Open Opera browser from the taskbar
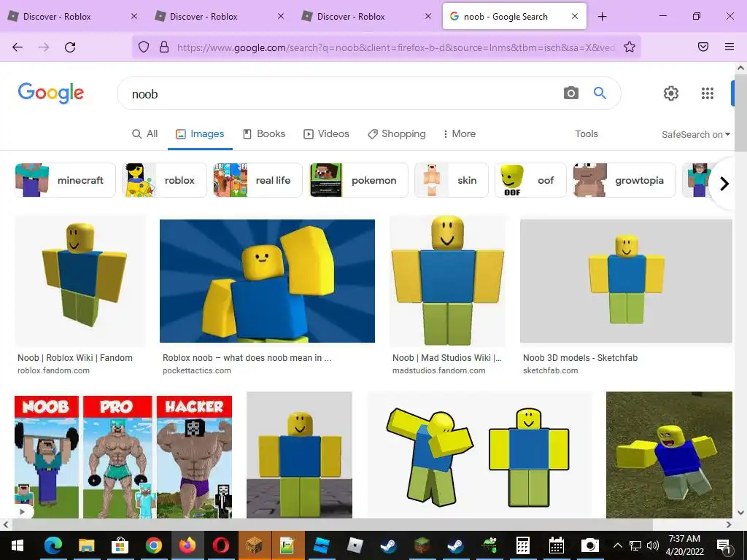This screenshot has width=747, height=560. [x=220, y=545]
